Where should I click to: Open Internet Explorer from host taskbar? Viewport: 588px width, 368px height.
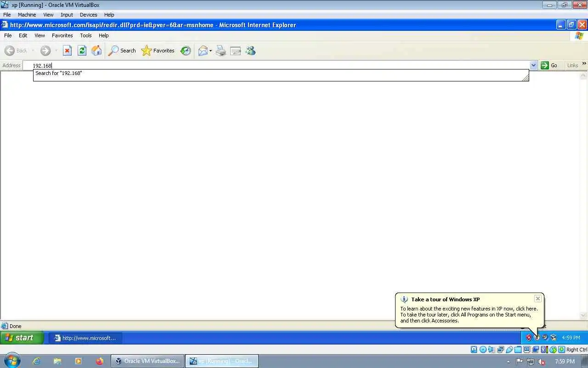pyautogui.click(x=36, y=361)
